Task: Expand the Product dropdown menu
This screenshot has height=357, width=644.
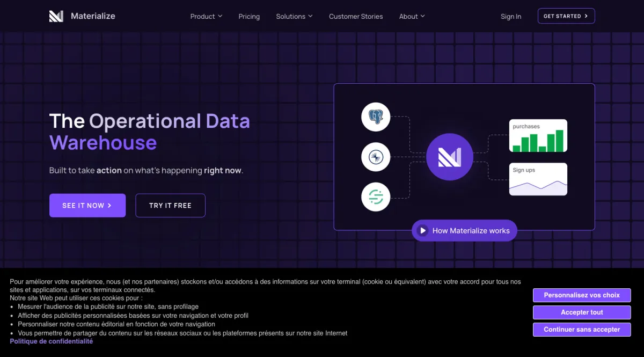Action: [206, 17]
